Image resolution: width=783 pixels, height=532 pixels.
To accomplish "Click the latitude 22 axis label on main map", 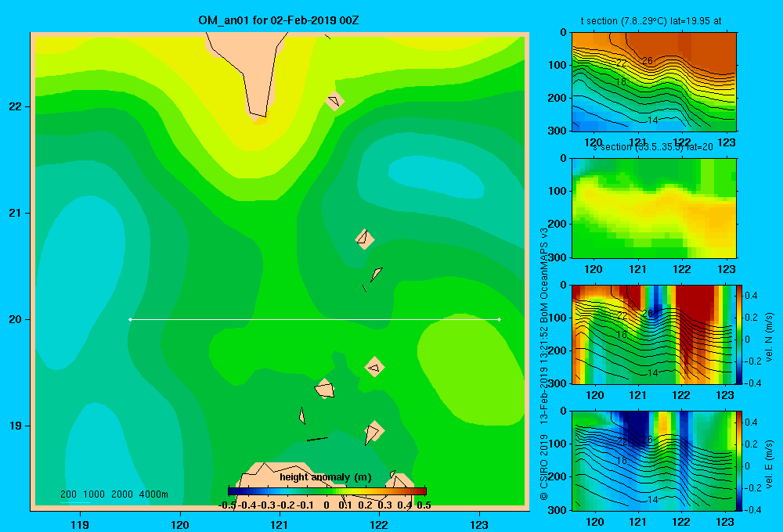I will (x=16, y=106).
